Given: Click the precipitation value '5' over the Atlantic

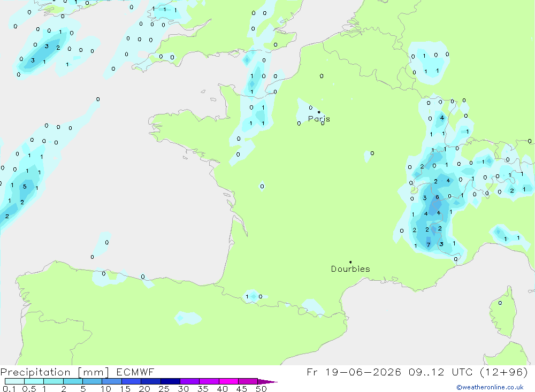Looking at the screenshot, I should pos(25,186).
